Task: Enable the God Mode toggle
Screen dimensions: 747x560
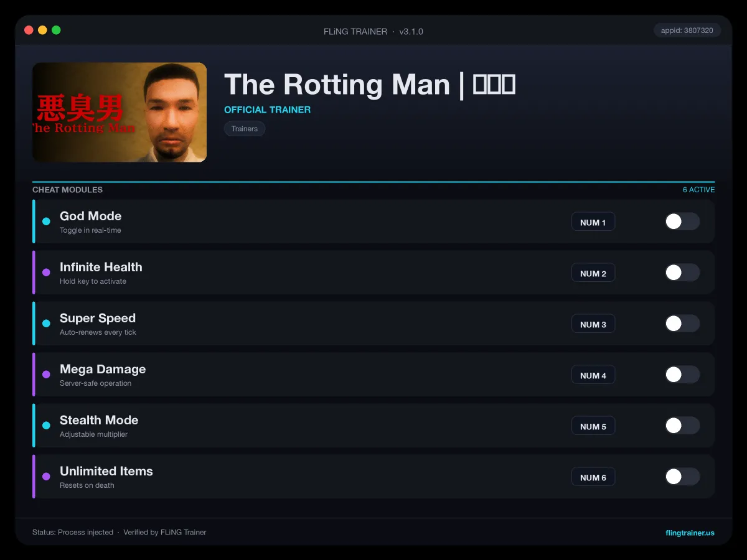Action: (x=682, y=222)
